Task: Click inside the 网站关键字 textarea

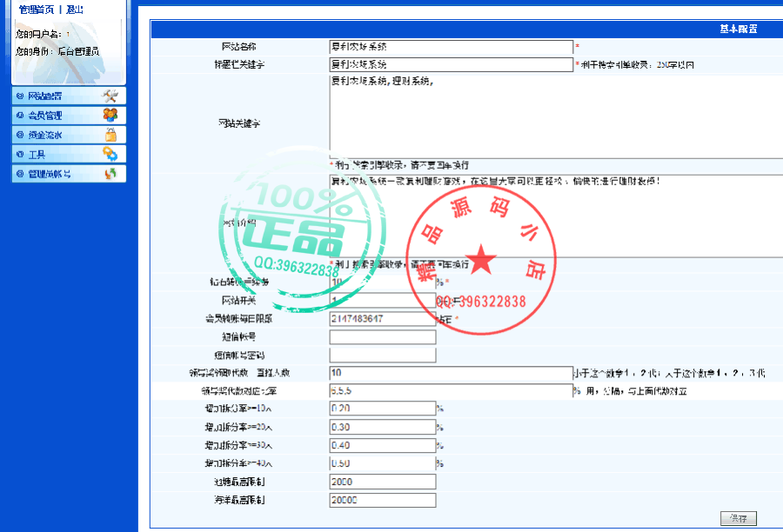Action: (556, 116)
